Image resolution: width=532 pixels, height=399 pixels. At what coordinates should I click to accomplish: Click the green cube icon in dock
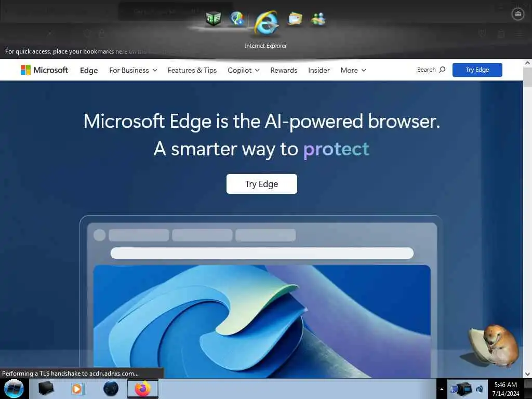click(x=214, y=19)
